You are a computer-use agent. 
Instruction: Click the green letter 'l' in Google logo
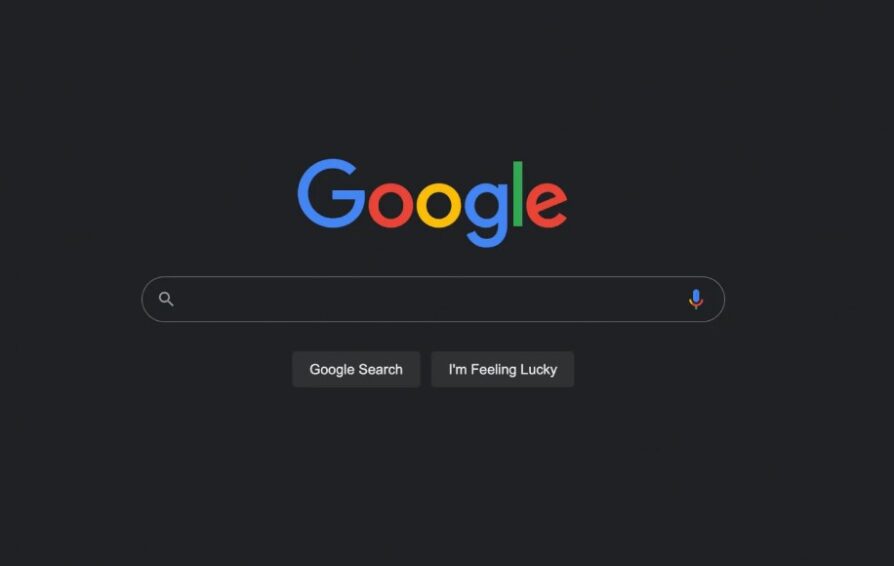[x=518, y=194]
